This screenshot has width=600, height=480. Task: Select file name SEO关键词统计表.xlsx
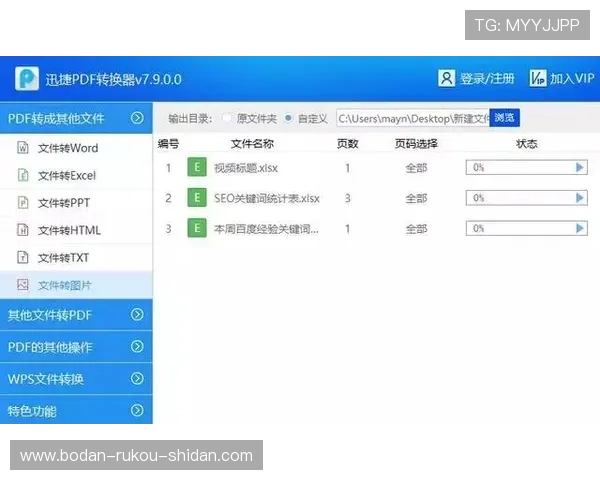pyautogui.click(x=267, y=198)
